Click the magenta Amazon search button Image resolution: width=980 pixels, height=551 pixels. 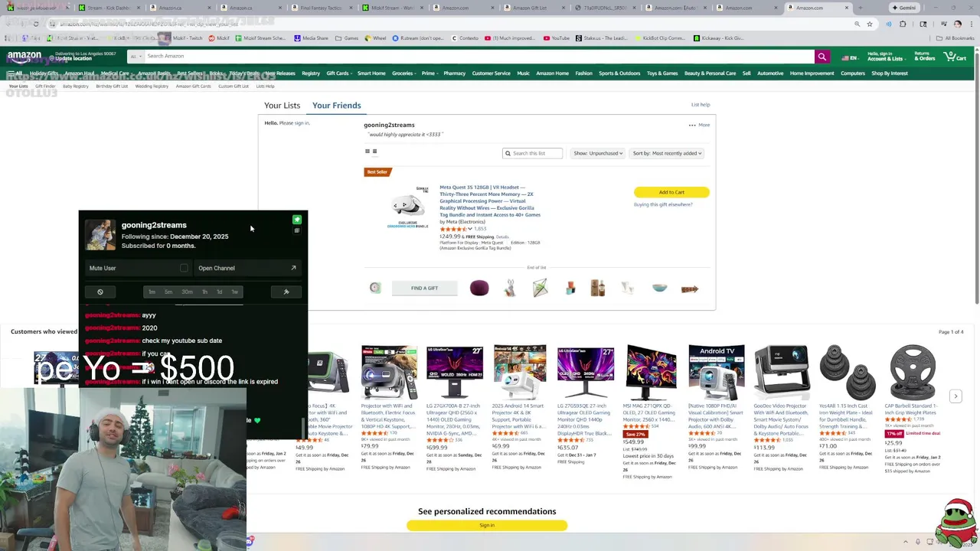822,56
